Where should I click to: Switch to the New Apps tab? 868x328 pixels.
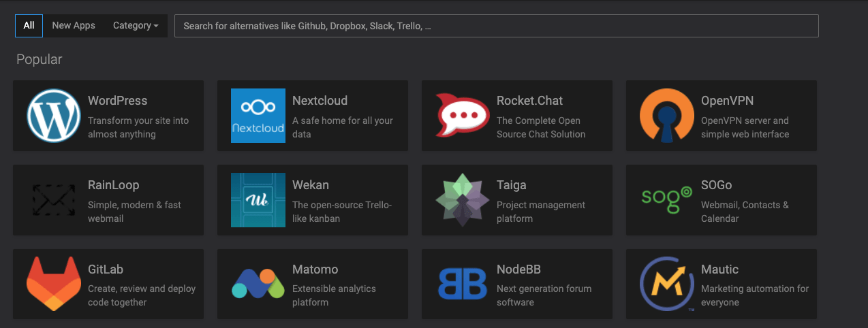[74, 26]
